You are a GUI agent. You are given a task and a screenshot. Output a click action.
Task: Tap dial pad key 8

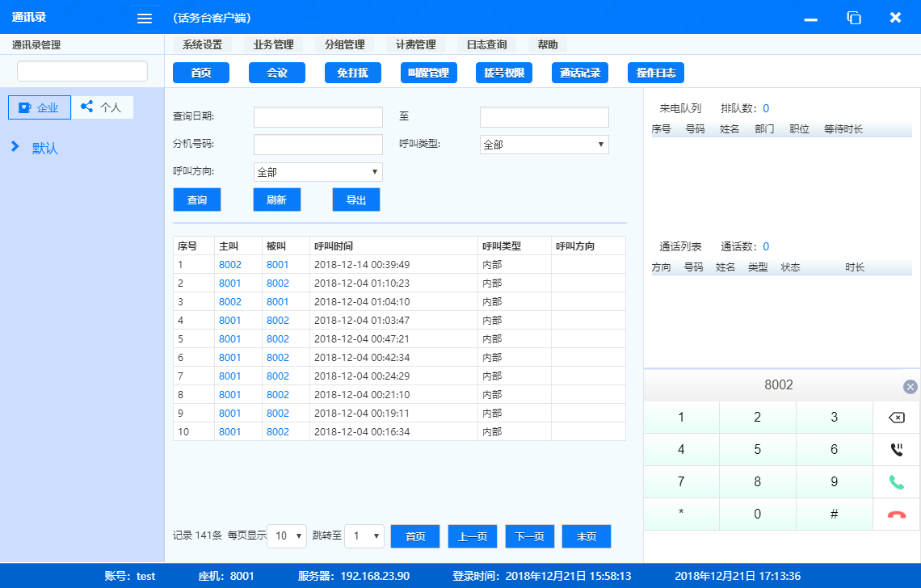tap(758, 482)
